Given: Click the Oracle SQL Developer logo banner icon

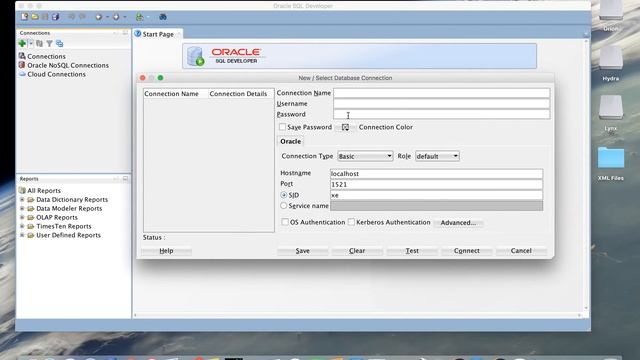Looking at the screenshot, I should [x=195, y=56].
